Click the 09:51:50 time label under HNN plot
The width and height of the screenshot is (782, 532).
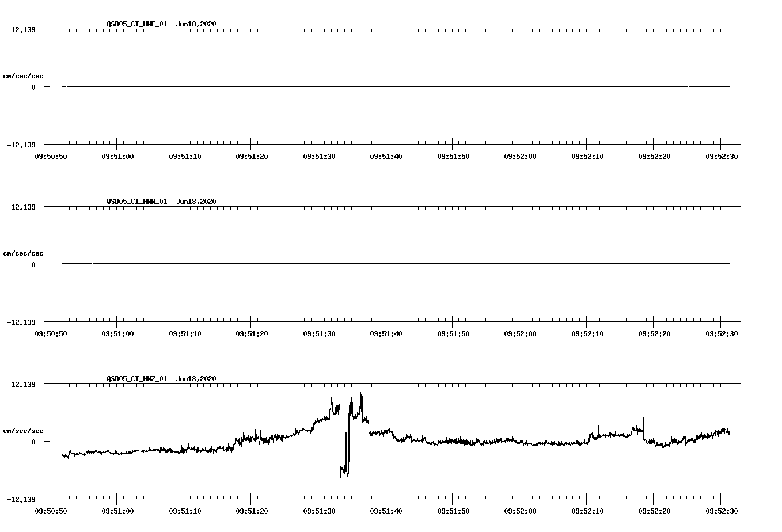pyautogui.click(x=453, y=333)
